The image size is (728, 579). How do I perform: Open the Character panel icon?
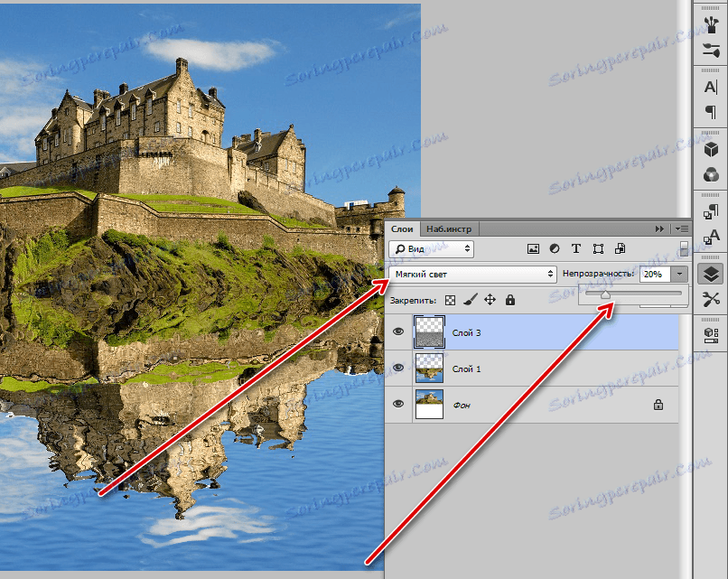(710, 87)
